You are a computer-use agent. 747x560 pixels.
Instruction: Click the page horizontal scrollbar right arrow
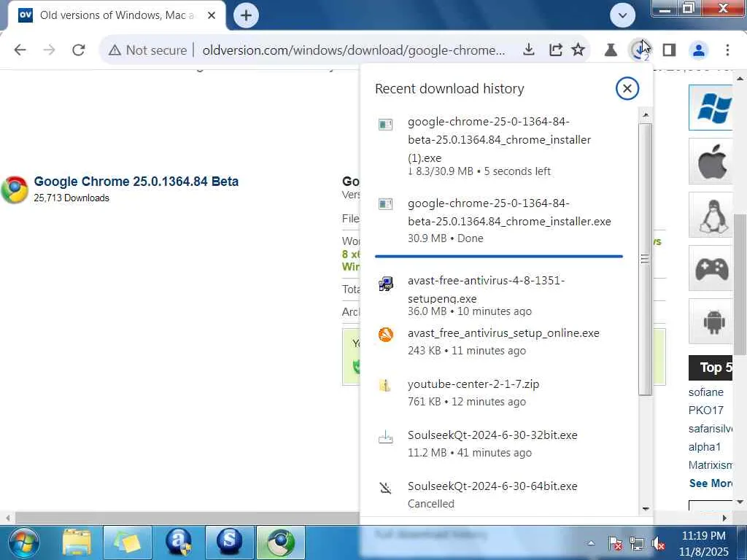coord(724,518)
